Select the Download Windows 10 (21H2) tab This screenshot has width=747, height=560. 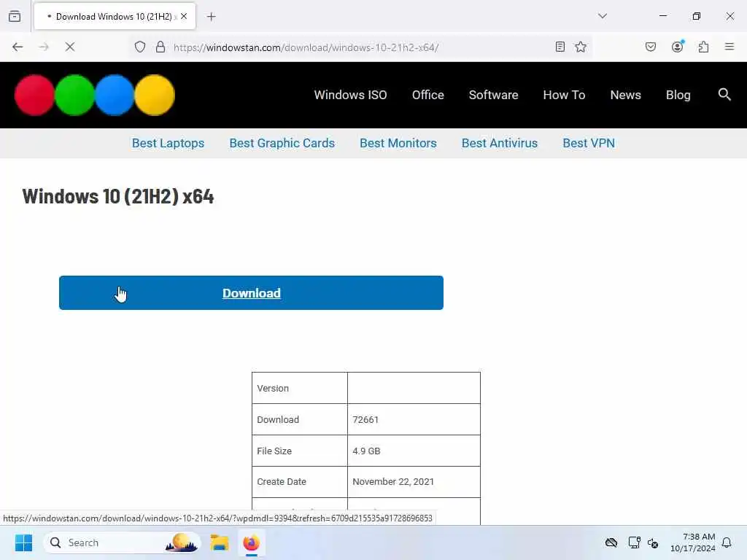pos(115,17)
